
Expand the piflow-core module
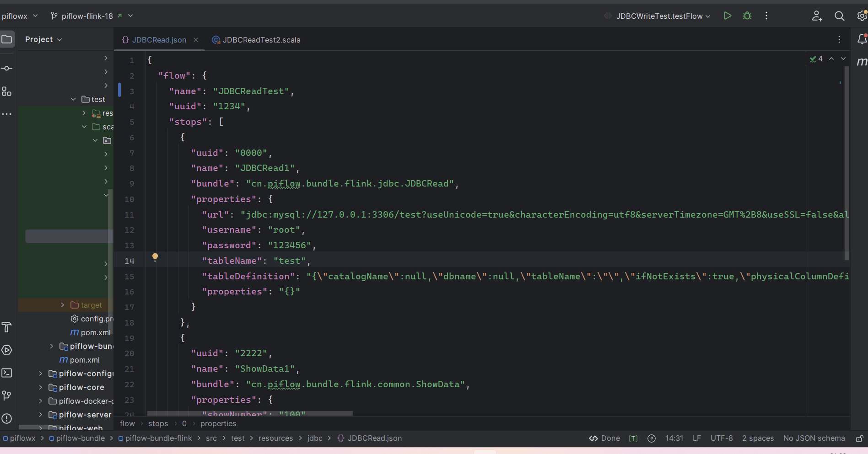[x=41, y=387]
